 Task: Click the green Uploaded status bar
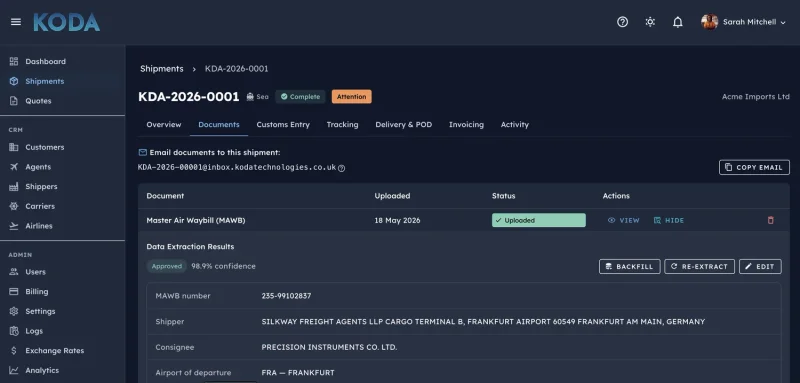(539, 220)
